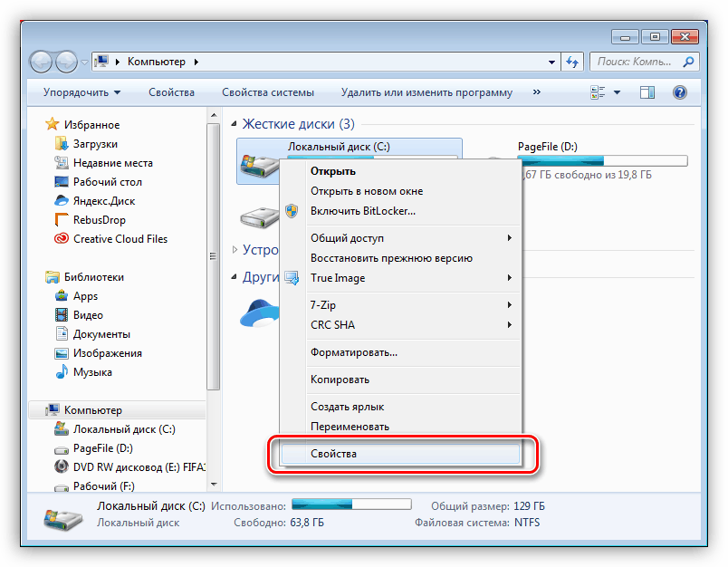Viewport: 728px width, 567px height.
Task: Expand the Устро... devices group
Action: 235,249
